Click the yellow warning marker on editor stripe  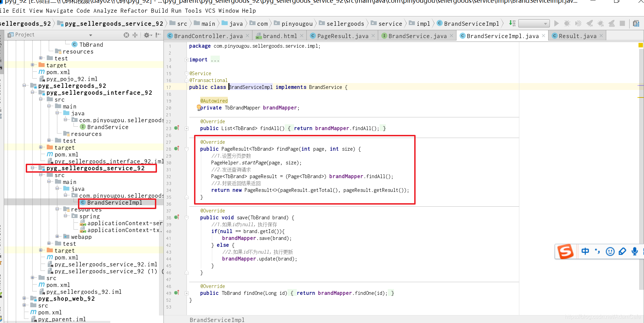(x=641, y=45)
